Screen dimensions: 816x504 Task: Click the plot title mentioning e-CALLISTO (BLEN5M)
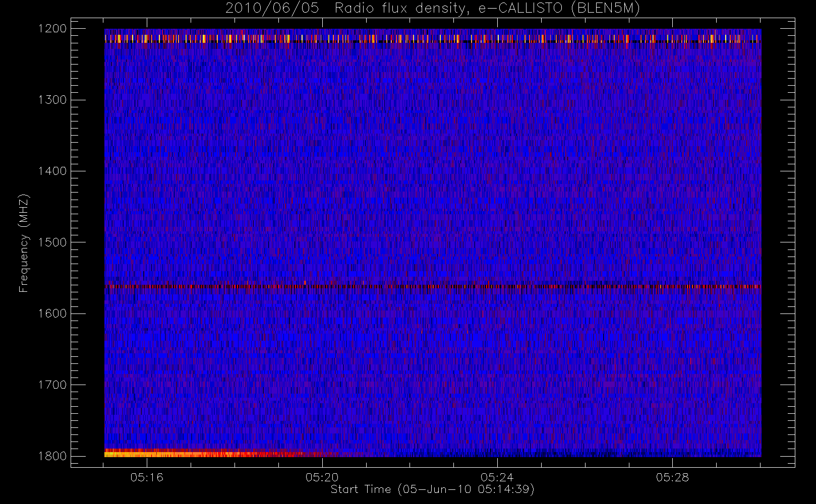click(433, 9)
